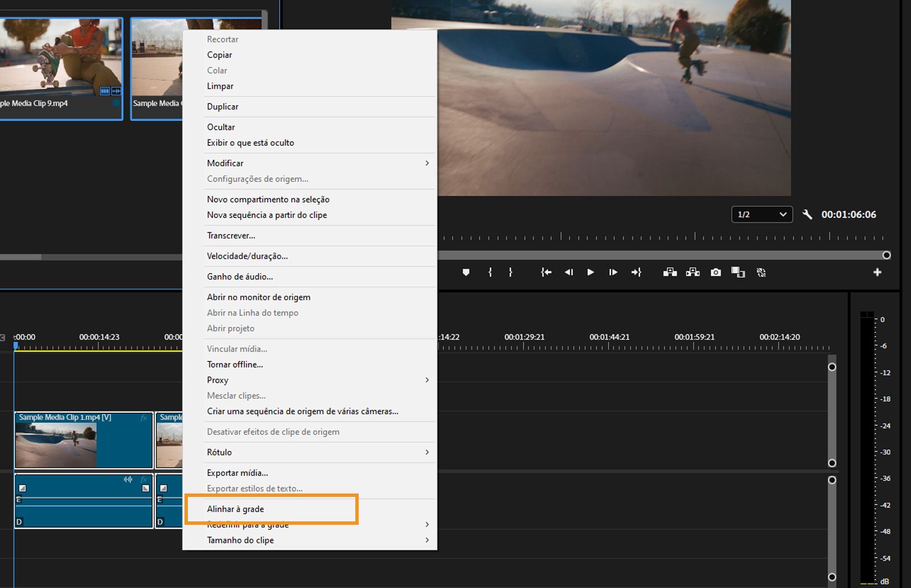Select 'Alinhar à grade' in context menu

pos(236,509)
